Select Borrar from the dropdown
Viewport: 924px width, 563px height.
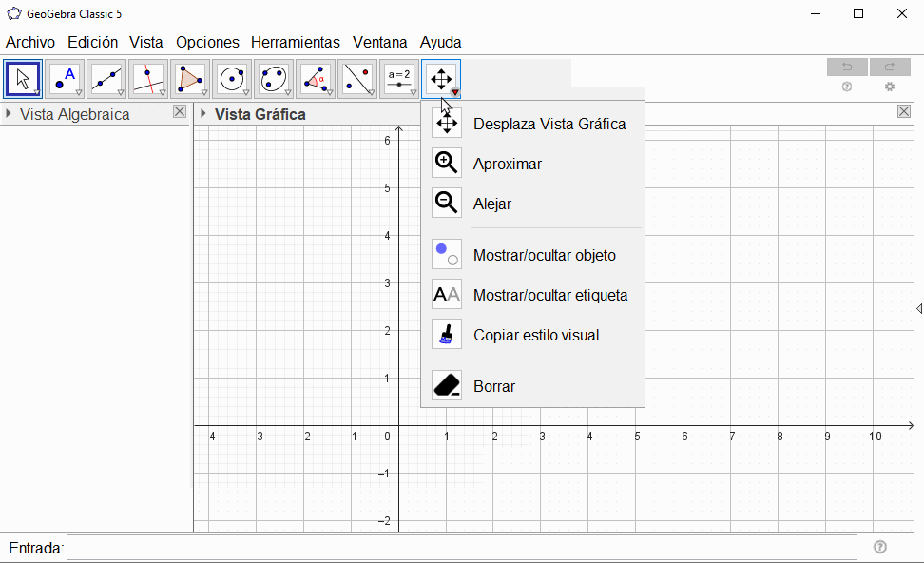(493, 386)
